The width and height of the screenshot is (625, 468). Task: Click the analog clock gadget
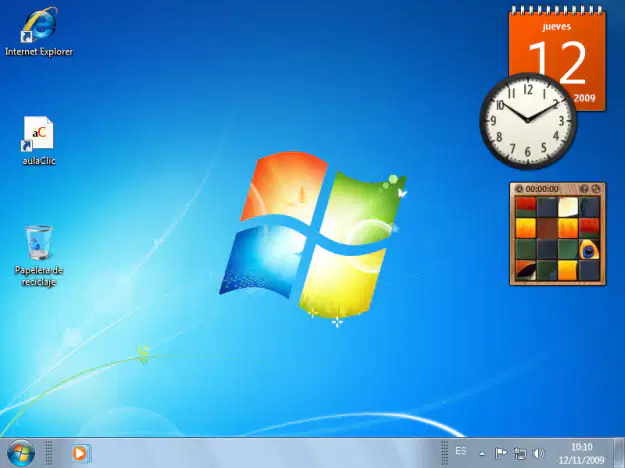[528, 120]
